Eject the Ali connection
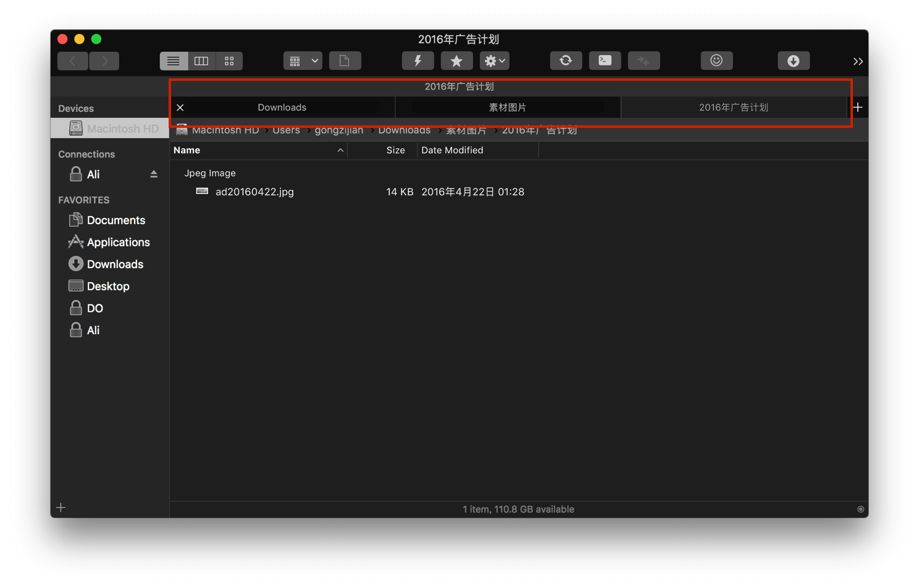This screenshot has height=588, width=919. click(x=154, y=175)
